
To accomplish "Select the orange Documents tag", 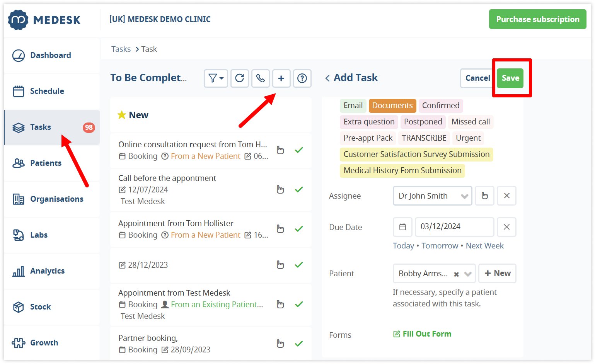I will point(392,105).
